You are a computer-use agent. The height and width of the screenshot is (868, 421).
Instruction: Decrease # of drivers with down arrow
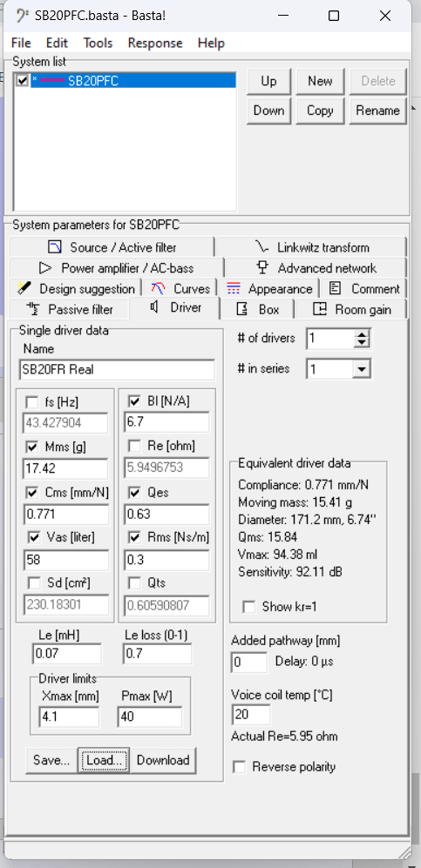click(361, 343)
